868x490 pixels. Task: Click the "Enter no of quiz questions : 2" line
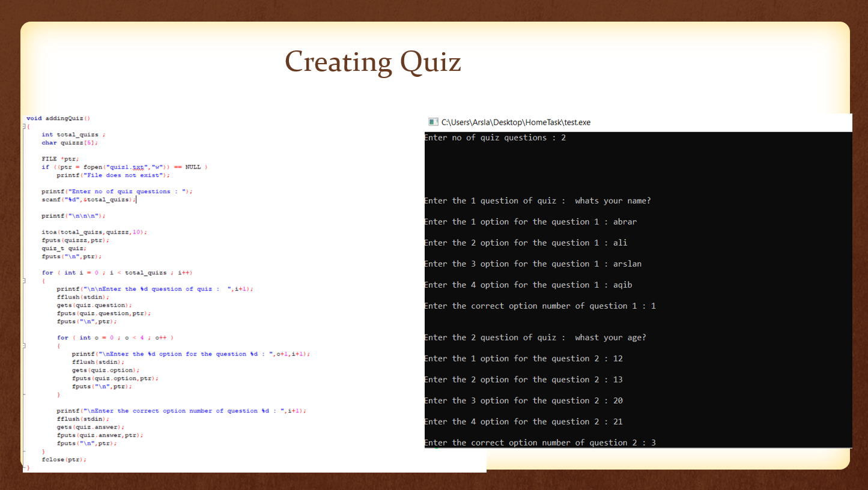click(x=497, y=138)
